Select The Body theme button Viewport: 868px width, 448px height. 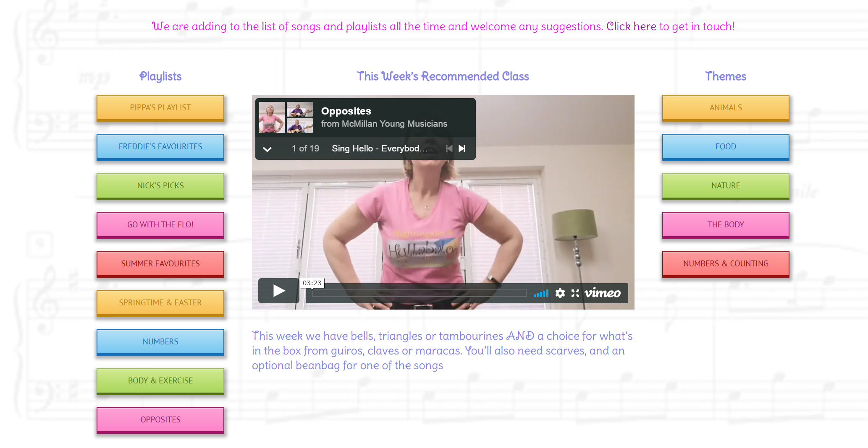pos(726,225)
